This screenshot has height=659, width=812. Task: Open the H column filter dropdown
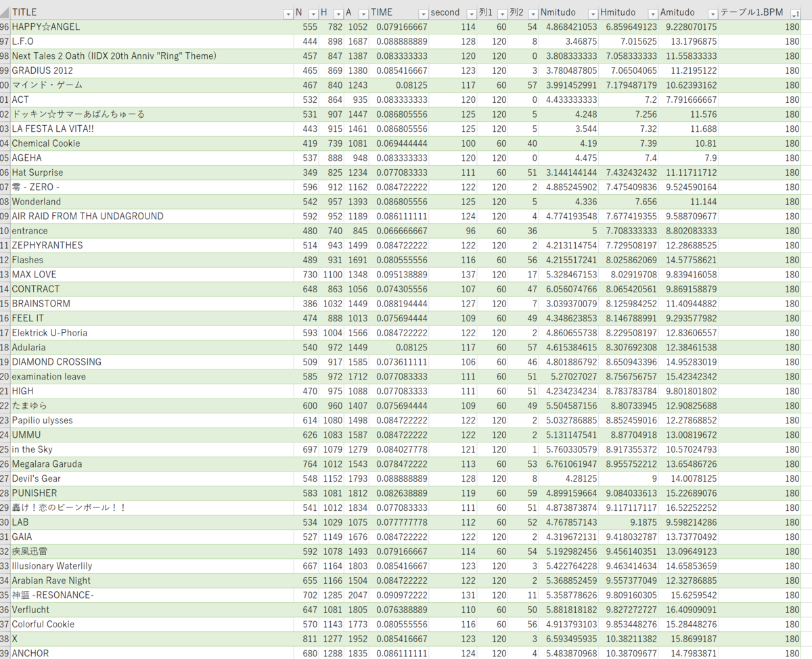[x=338, y=13]
